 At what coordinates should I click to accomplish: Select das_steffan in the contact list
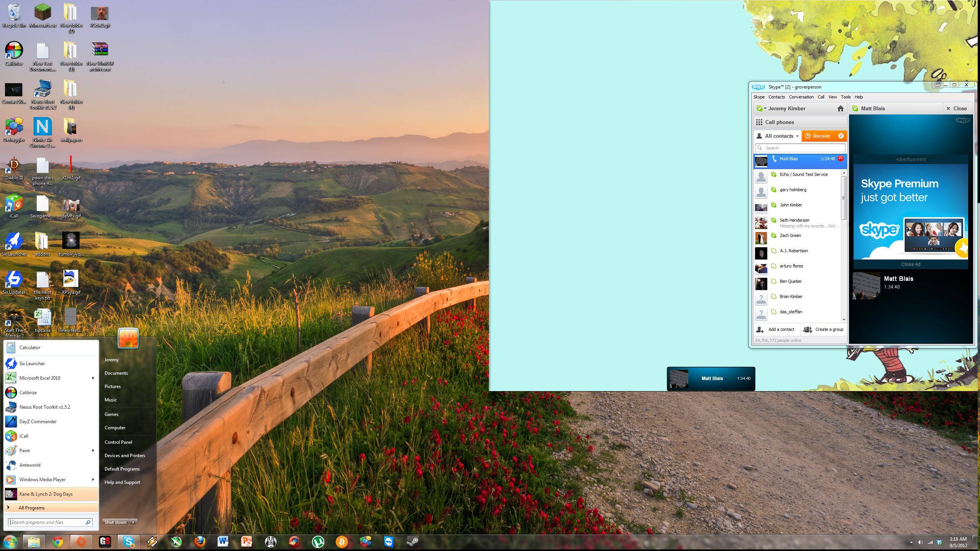[797, 314]
